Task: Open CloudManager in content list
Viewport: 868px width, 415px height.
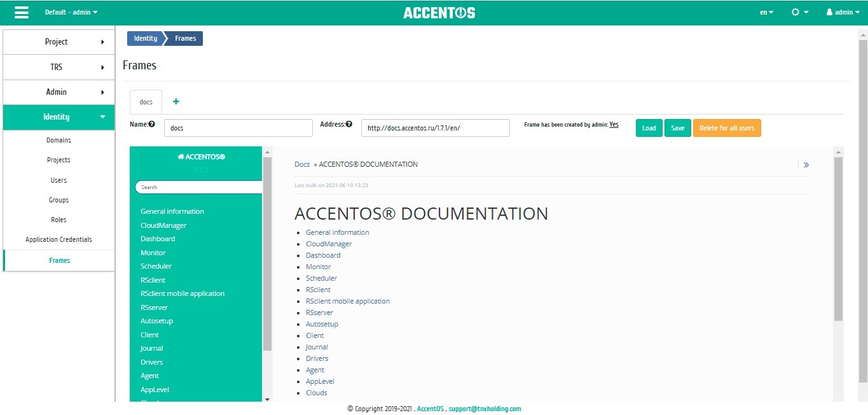Action: (x=329, y=244)
